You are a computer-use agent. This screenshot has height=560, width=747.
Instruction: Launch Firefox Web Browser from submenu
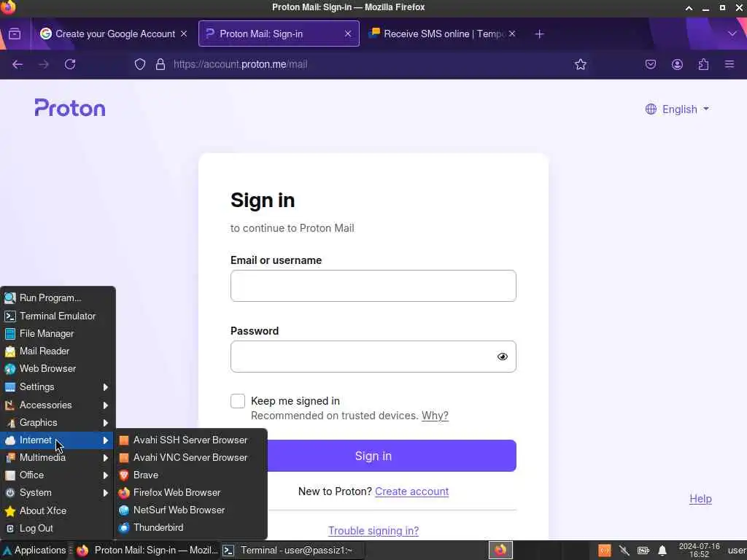(x=190, y=492)
